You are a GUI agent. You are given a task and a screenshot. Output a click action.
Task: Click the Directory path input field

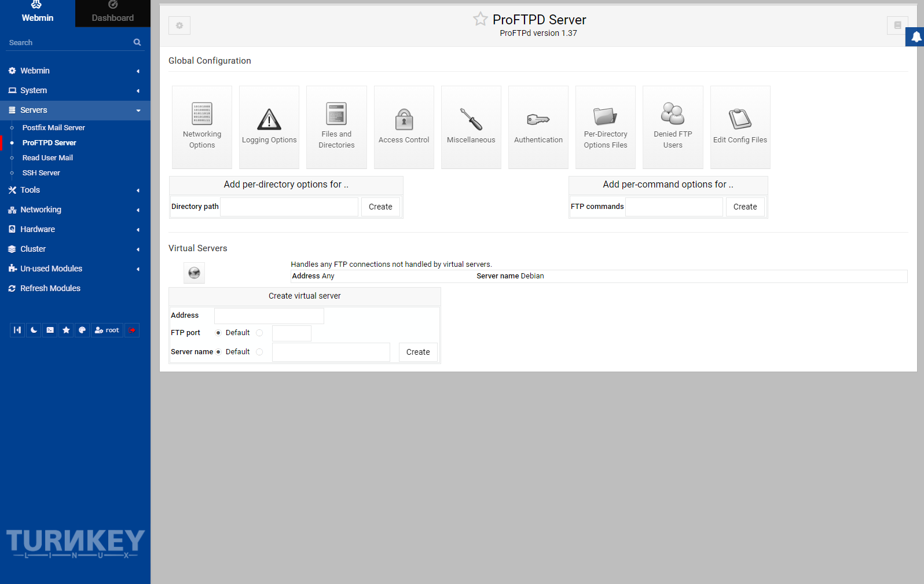click(x=289, y=207)
